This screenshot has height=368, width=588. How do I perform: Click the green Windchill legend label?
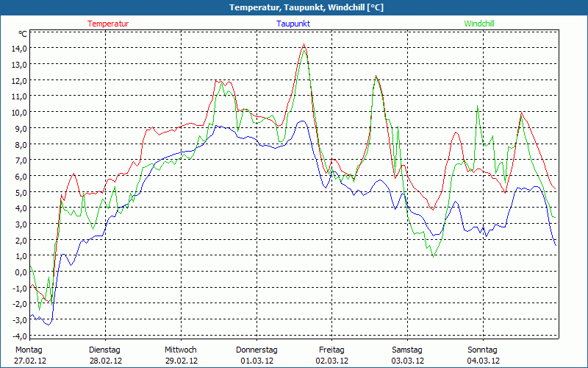click(x=479, y=24)
